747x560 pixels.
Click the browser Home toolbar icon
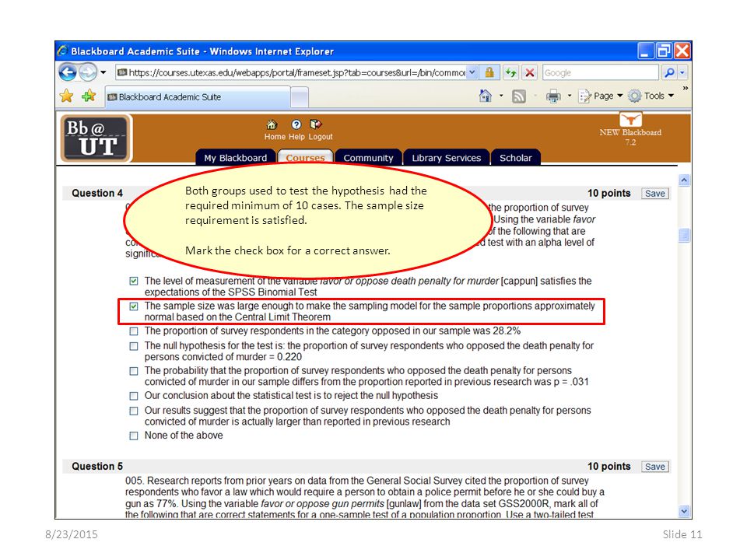point(485,96)
